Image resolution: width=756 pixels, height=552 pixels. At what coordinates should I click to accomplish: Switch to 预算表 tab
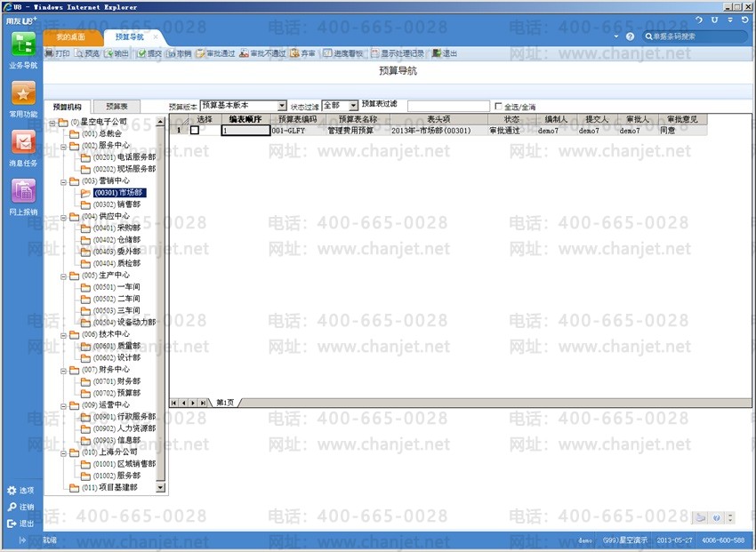click(x=117, y=107)
